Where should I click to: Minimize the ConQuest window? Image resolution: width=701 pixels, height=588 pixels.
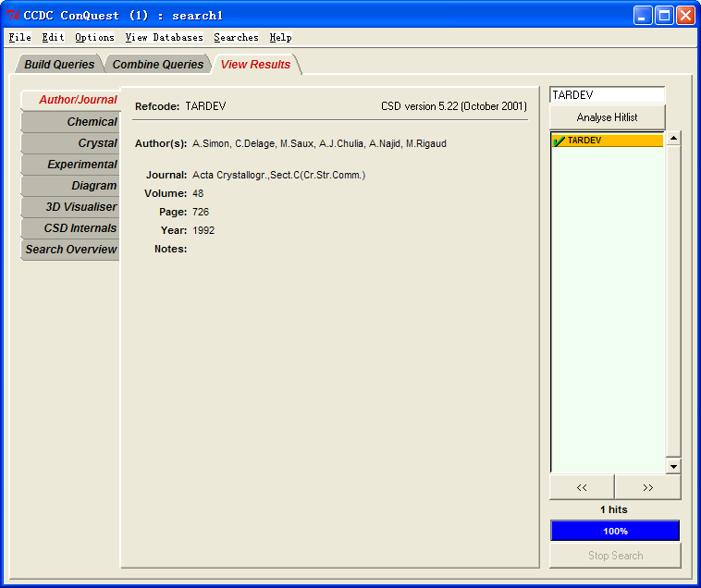point(643,16)
